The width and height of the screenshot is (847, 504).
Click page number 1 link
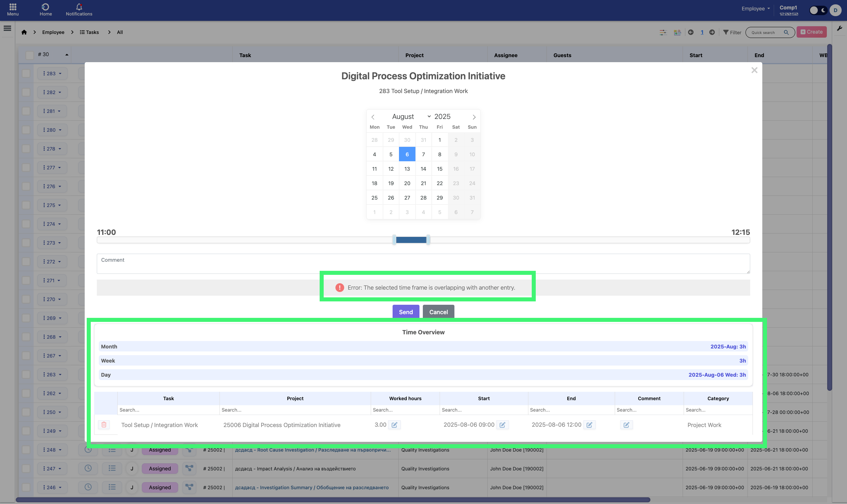pyautogui.click(x=701, y=32)
